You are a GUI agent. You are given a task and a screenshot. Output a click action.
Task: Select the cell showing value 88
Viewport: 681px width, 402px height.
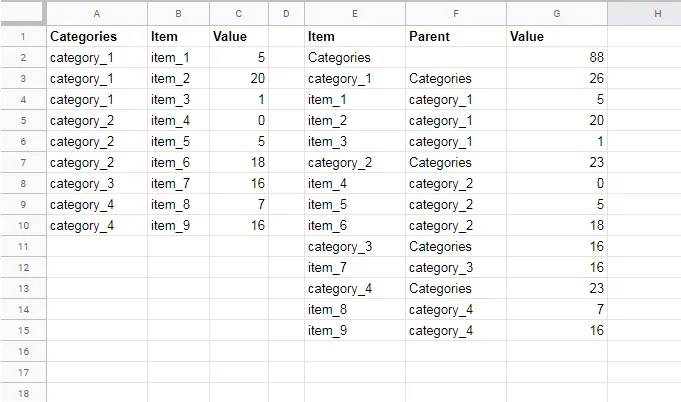556,58
